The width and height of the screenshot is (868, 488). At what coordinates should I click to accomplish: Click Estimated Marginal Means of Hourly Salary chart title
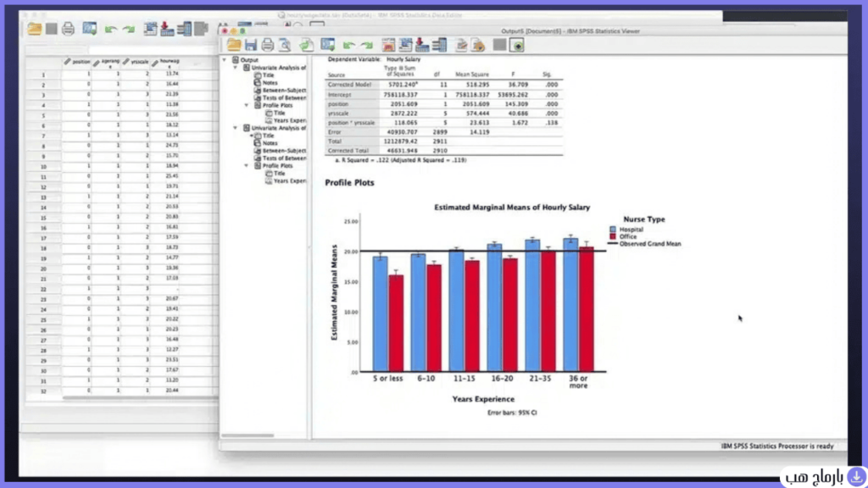pos(511,208)
